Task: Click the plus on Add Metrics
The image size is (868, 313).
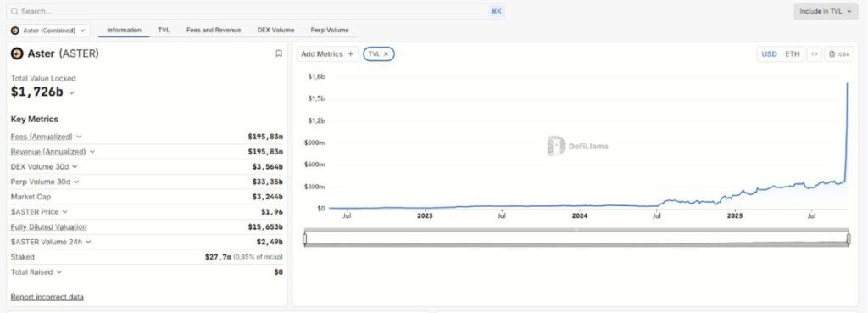Action: [x=350, y=53]
